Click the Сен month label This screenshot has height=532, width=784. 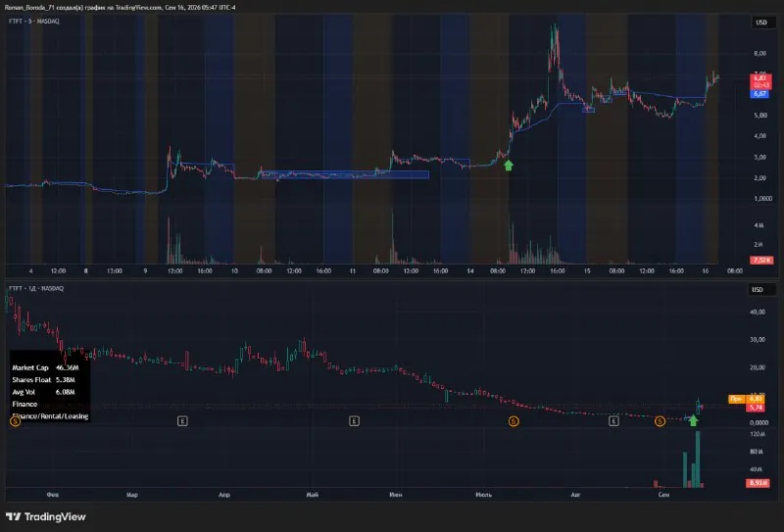point(663,495)
